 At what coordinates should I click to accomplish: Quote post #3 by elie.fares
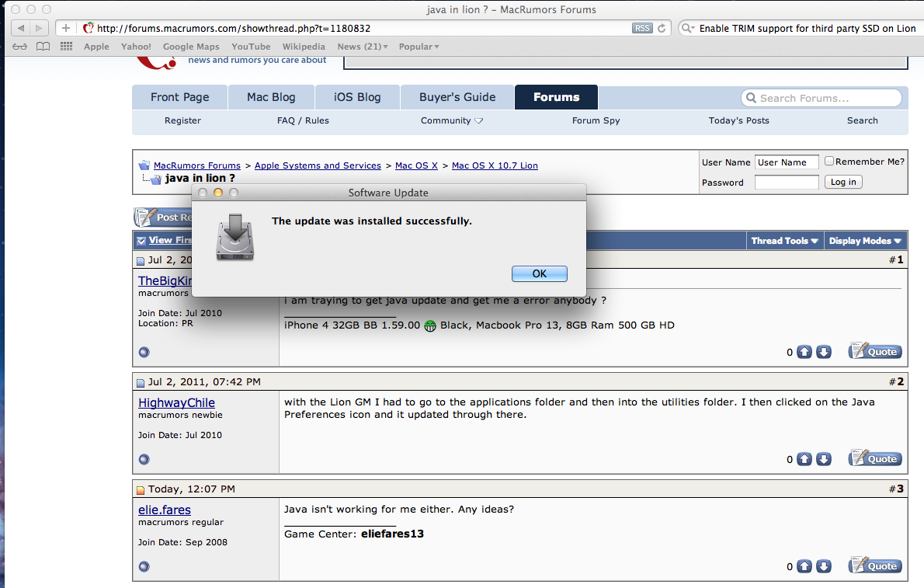click(x=875, y=566)
